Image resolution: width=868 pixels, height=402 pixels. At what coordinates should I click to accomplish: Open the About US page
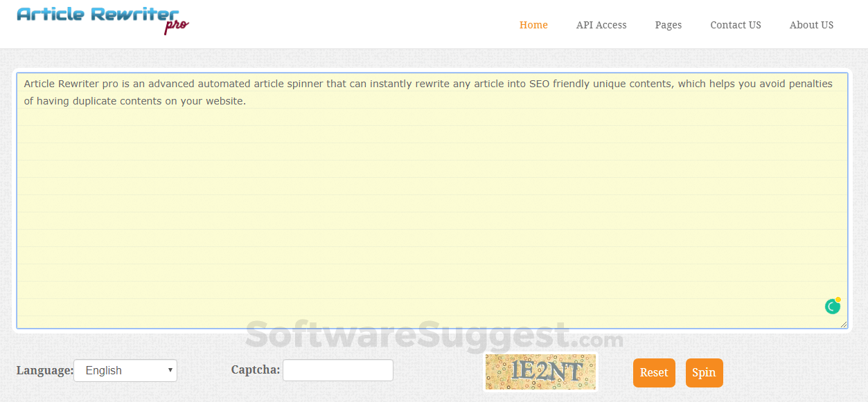pos(811,25)
